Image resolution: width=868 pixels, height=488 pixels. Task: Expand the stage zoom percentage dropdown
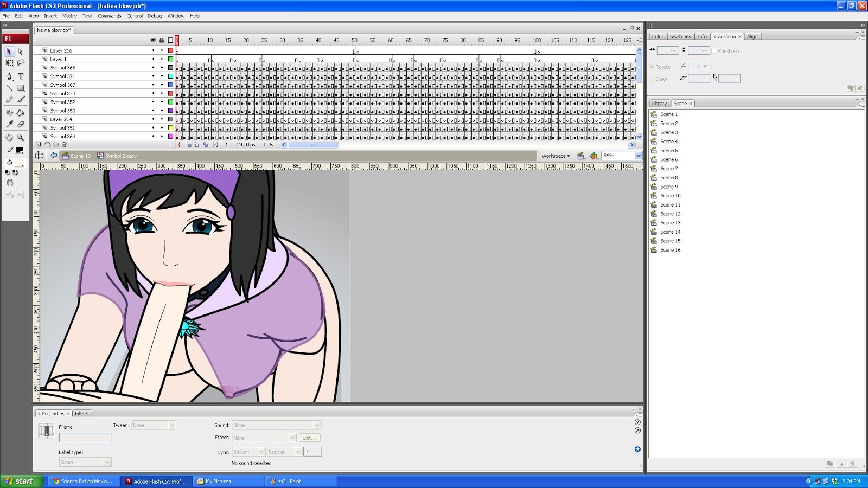click(x=639, y=156)
